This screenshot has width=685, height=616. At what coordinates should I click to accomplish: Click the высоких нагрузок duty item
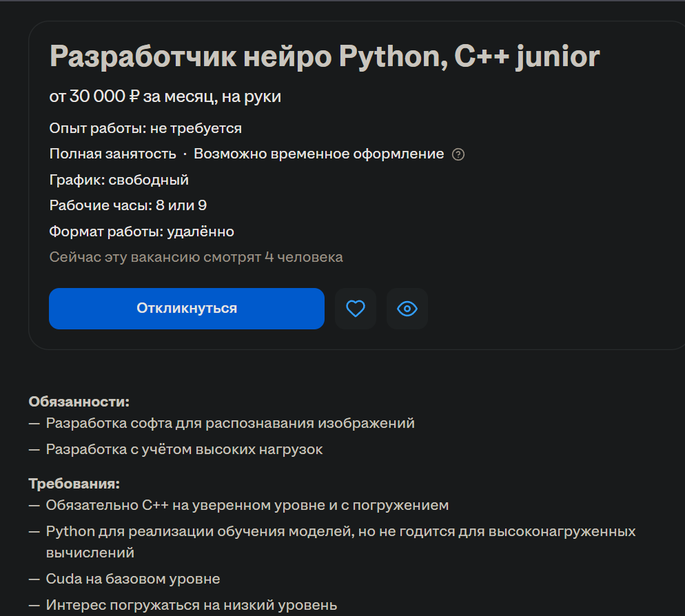pyautogui.click(x=185, y=449)
